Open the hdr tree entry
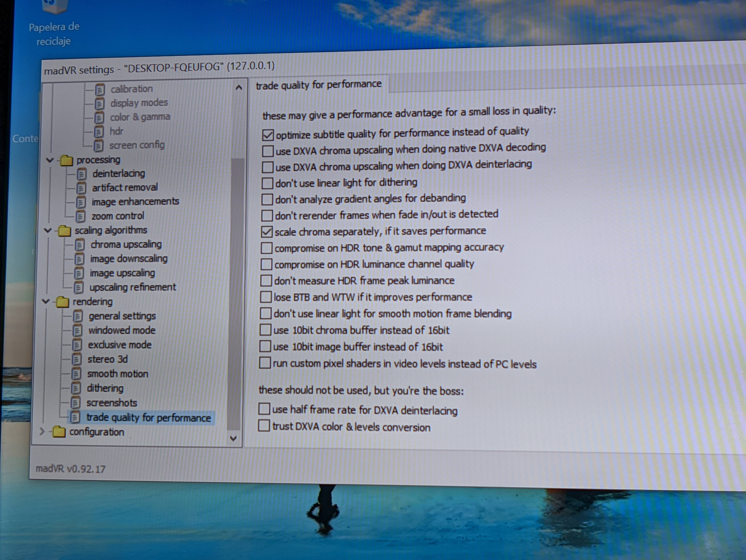 pos(116,132)
